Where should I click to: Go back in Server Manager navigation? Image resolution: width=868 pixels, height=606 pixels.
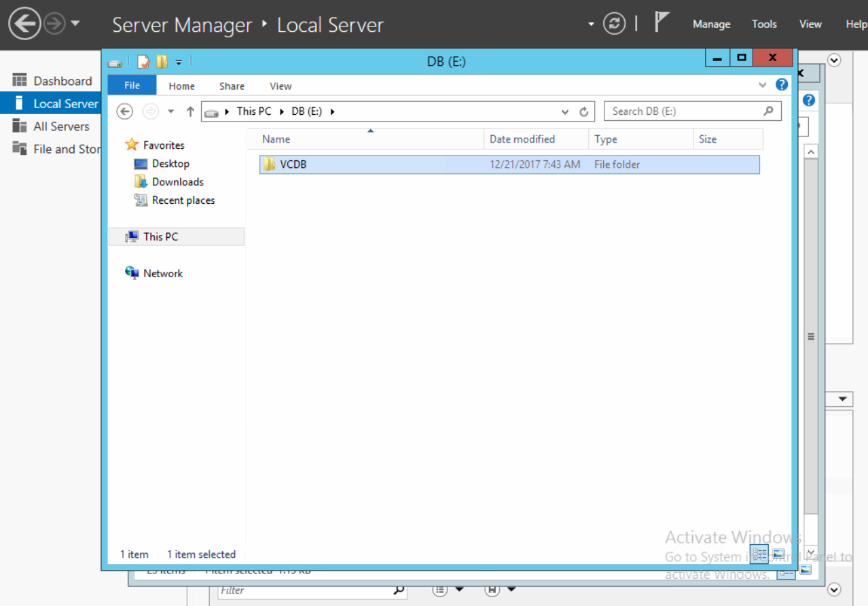click(24, 24)
